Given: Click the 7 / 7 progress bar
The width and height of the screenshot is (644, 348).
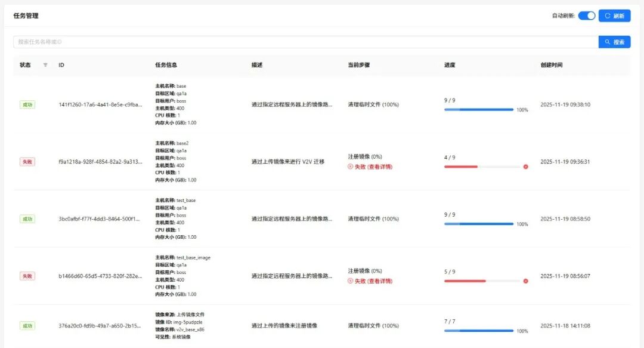Looking at the screenshot, I should [479, 331].
